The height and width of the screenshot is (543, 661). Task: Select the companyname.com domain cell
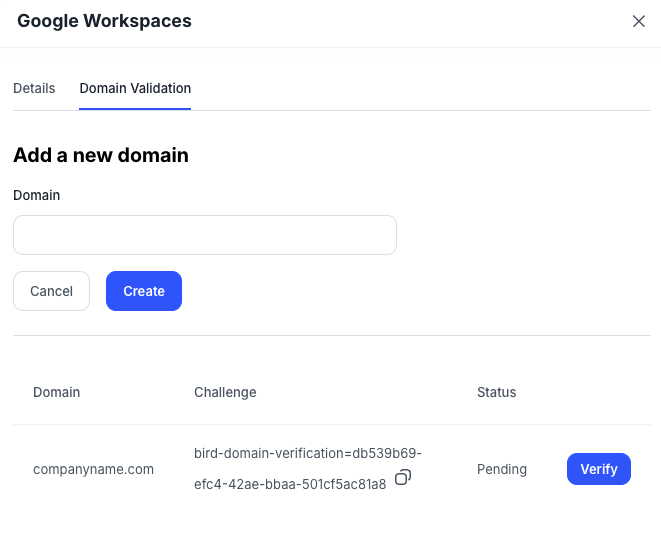93,469
